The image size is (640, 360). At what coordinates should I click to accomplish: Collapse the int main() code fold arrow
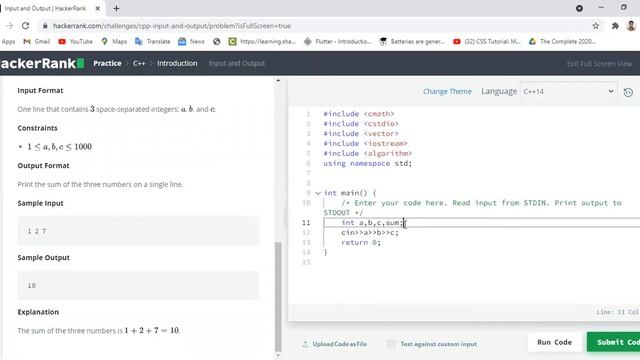click(x=318, y=193)
